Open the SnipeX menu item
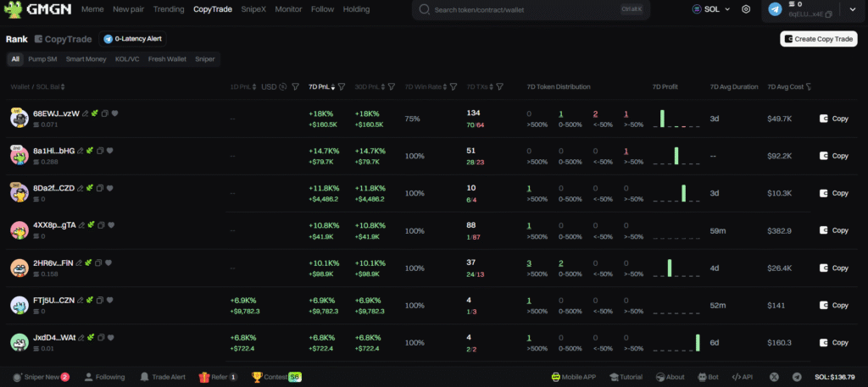This screenshot has width=868, height=387. pyautogui.click(x=253, y=9)
